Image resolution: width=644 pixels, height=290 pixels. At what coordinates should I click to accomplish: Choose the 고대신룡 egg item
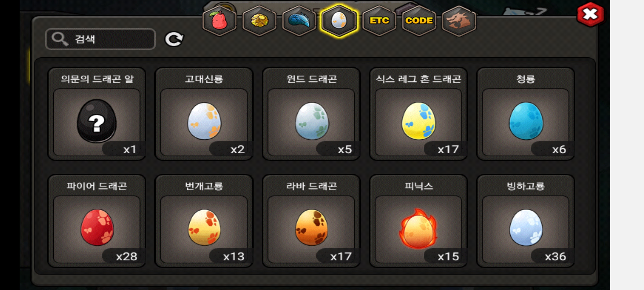204,114
